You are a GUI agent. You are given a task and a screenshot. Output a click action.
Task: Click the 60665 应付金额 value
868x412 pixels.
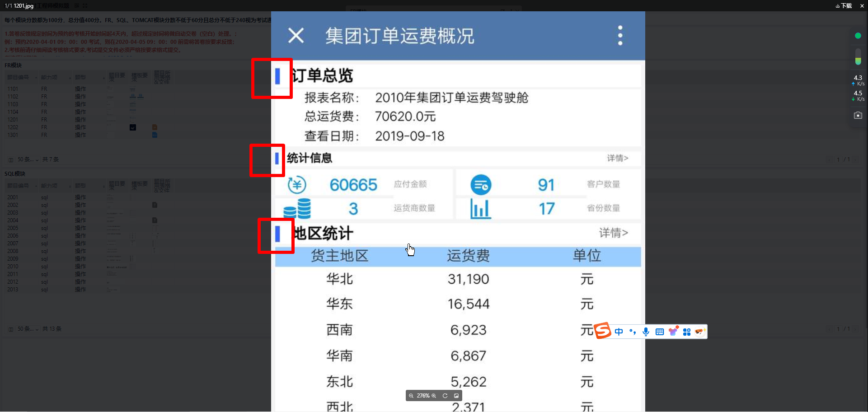click(x=353, y=185)
